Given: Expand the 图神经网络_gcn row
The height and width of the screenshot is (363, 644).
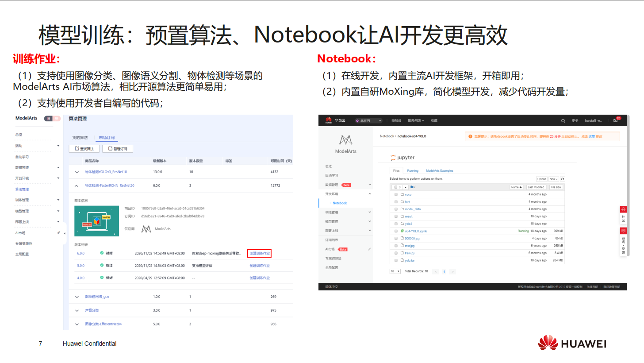Looking at the screenshot, I should pyautogui.click(x=77, y=297).
